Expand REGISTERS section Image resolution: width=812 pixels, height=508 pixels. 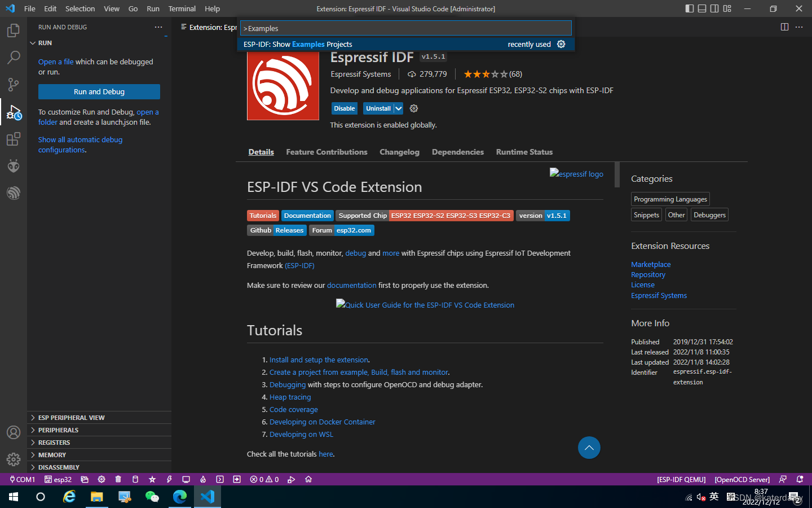click(99, 443)
